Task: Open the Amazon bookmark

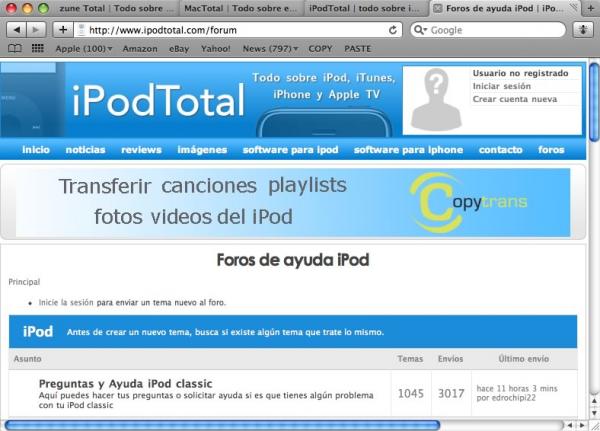Action: (x=140, y=49)
